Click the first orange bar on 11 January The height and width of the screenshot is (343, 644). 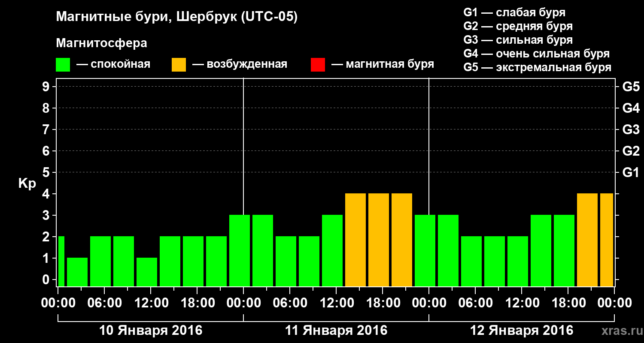(355, 240)
